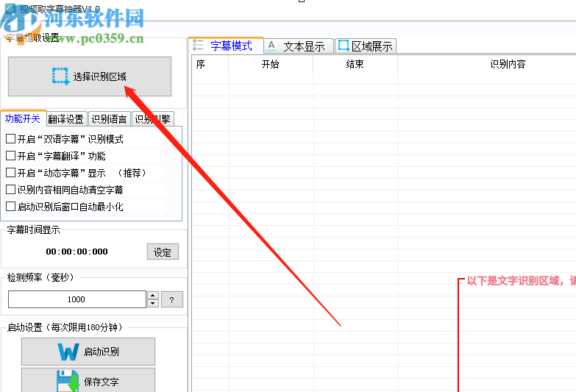This screenshot has width=576, height=392.
Task: Click the blue W icon on 启动识别
Action: tap(68, 352)
